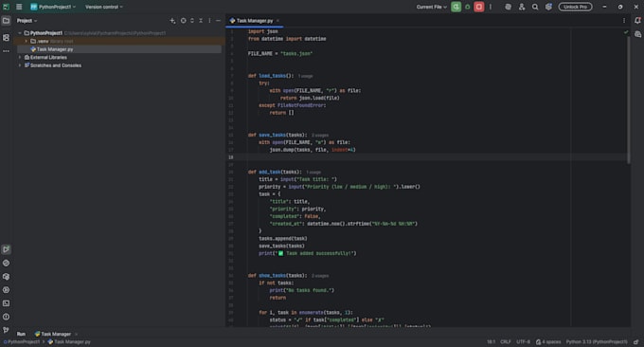Collapse the PythonProject1 root tree node
The height and width of the screenshot is (347, 644).
click(20, 33)
